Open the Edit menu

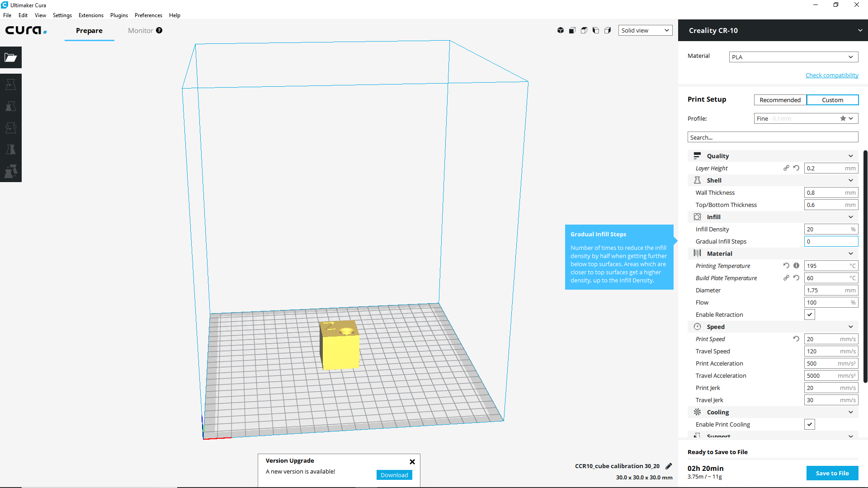point(23,15)
